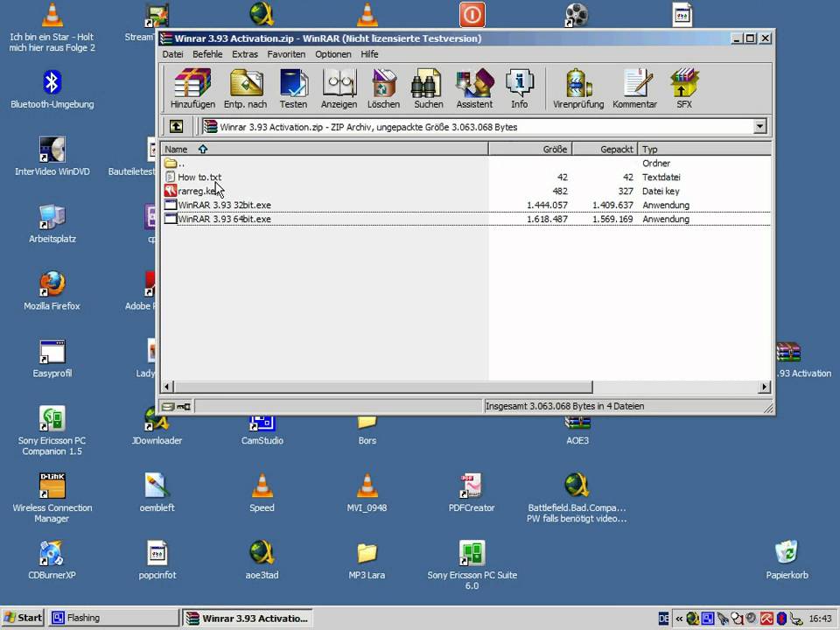Open the Datei menu
The image size is (840, 630).
pyautogui.click(x=172, y=54)
